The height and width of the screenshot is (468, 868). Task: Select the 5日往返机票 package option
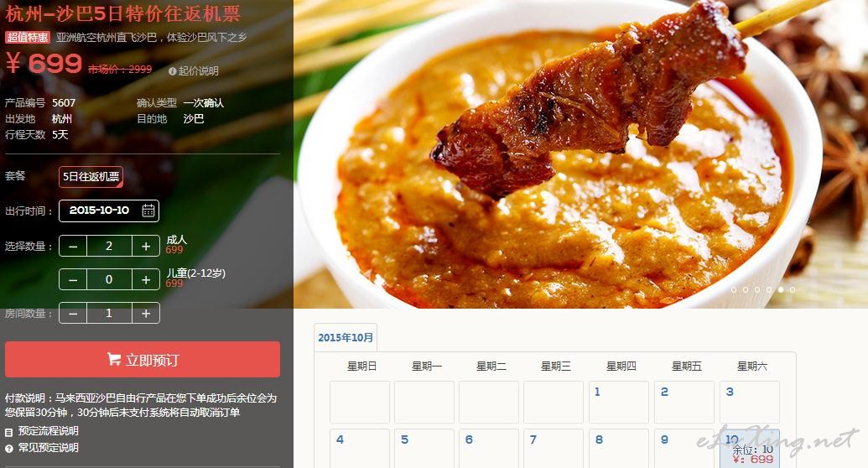pos(91,177)
